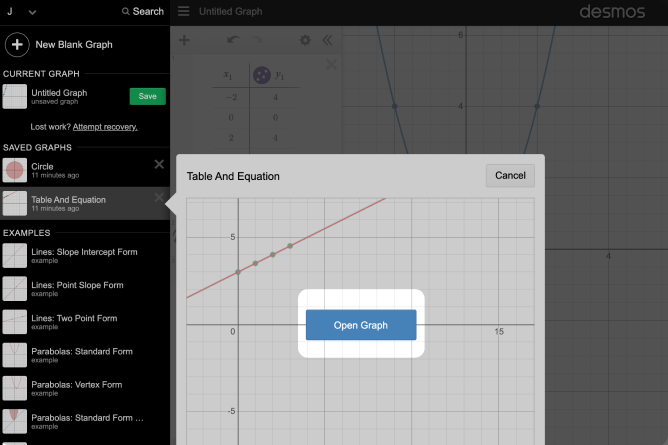Click the New Blank Graph plus icon
This screenshot has height=445, width=668.
click(x=17, y=44)
